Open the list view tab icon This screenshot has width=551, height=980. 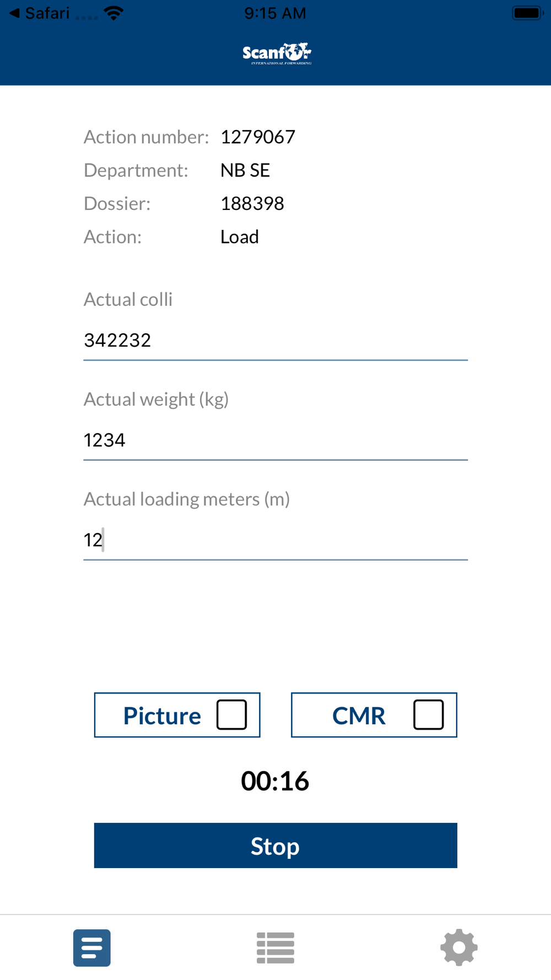click(275, 947)
